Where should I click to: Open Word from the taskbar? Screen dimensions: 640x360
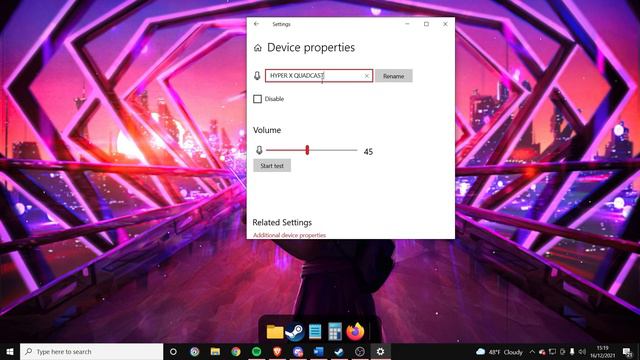[318, 351]
